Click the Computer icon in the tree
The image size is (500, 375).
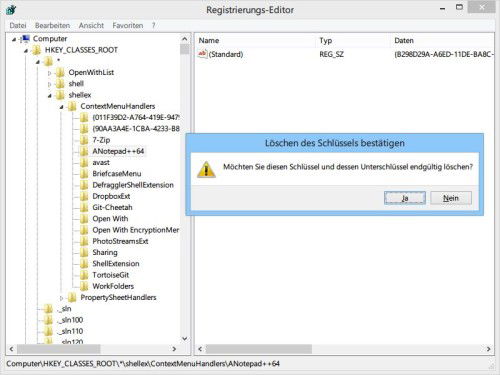25,39
